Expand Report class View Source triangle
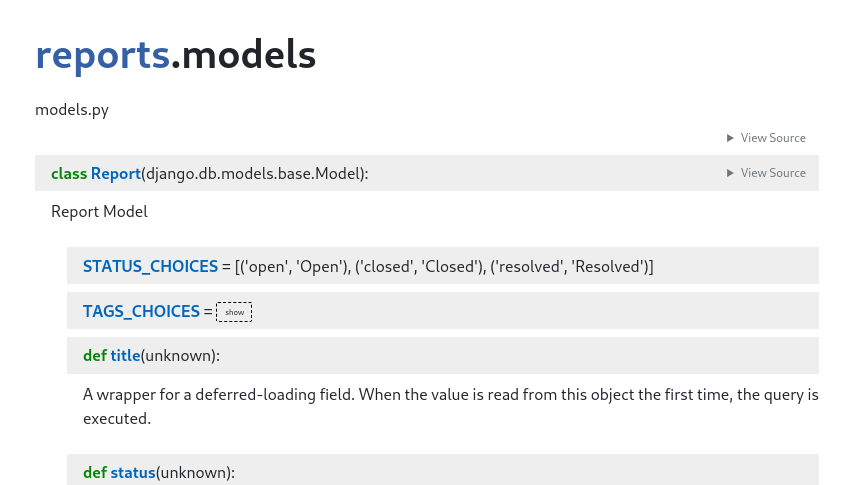Screen dimensions: 862x485 pyautogui.click(x=730, y=173)
